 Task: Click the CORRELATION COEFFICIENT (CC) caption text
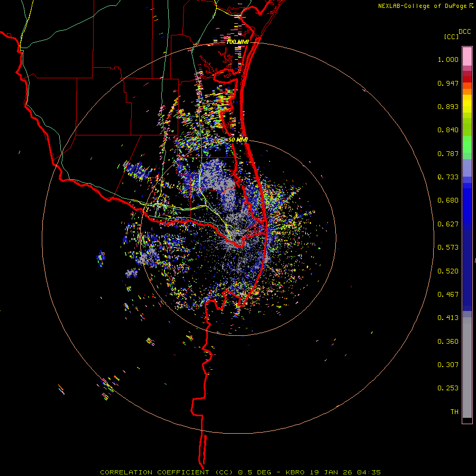click(167, 472)
